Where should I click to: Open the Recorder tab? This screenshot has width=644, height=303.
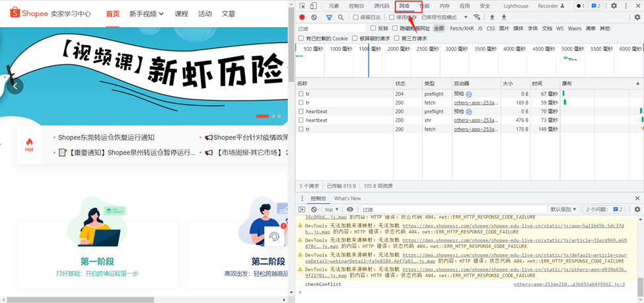tap(551, 6)
